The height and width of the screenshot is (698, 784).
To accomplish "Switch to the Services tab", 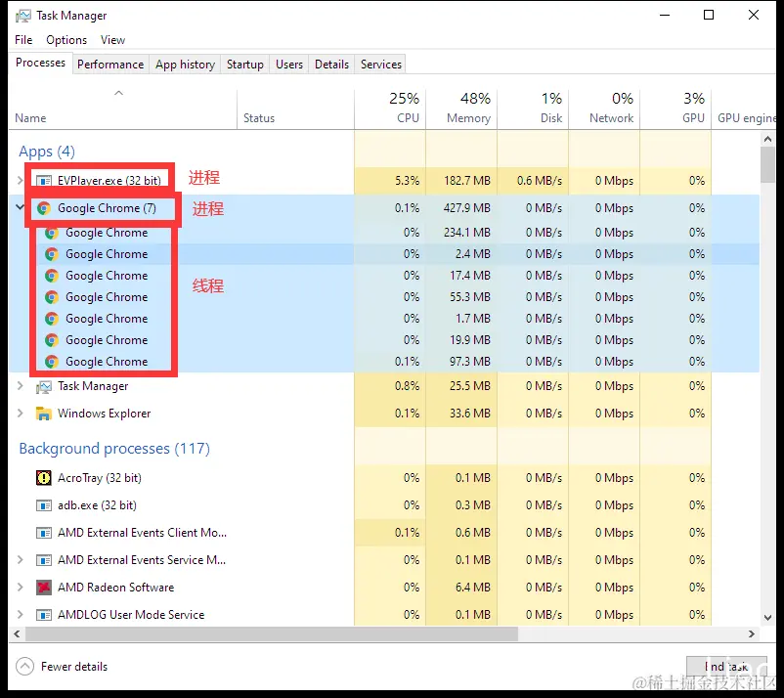I will pos(381,65).
